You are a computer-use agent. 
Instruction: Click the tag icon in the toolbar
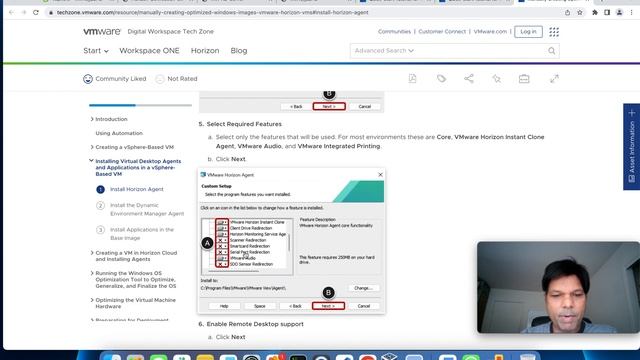pyautogui.click(x=441, y=78)
